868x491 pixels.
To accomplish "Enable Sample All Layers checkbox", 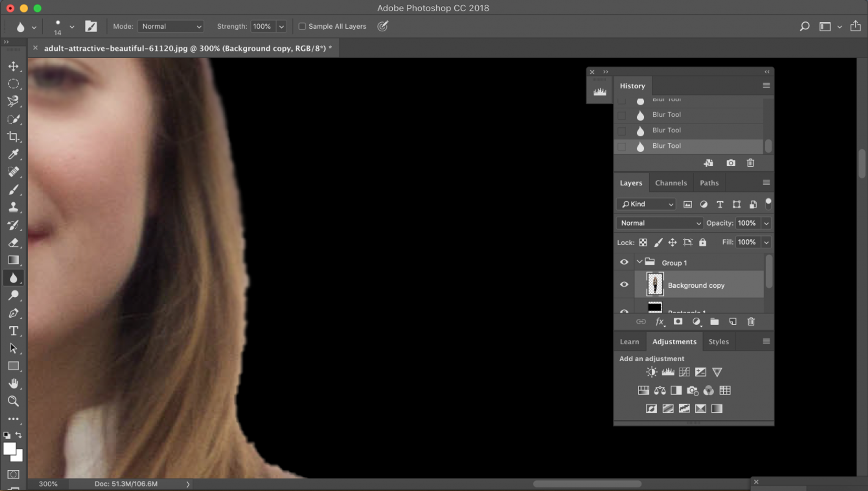I will click(x=301, y=26).
